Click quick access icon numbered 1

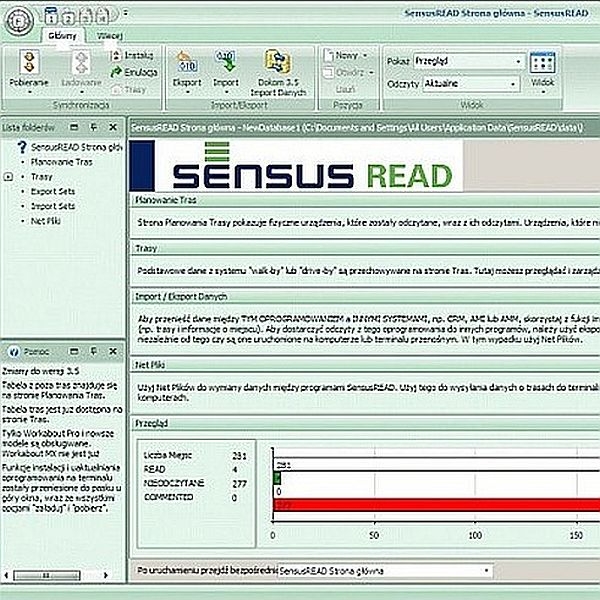(51, 17)
